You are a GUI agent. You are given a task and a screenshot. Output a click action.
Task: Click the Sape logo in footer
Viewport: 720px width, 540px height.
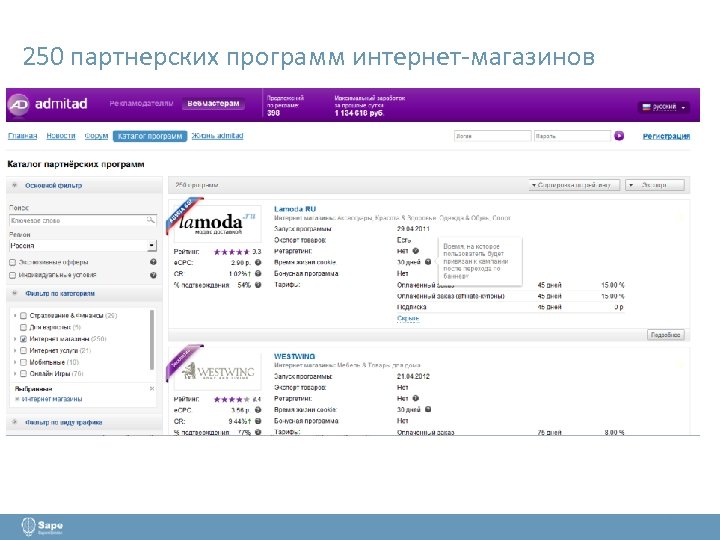click(42, 527)
